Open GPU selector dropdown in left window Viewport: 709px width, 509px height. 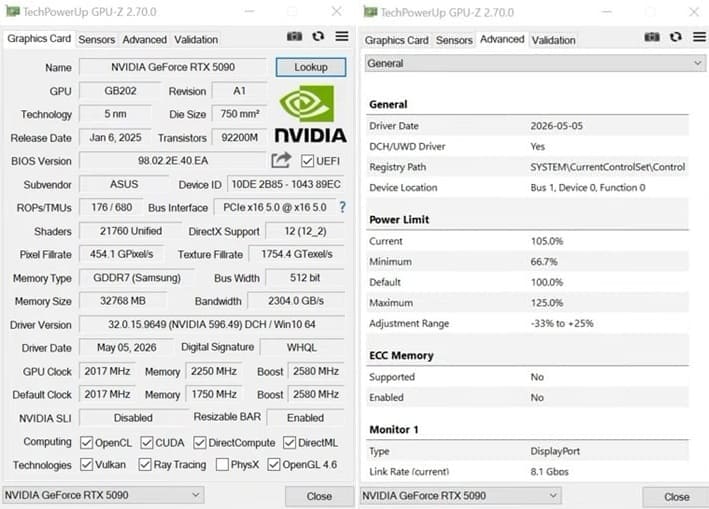pyautogui.click(x=103, y=495)
